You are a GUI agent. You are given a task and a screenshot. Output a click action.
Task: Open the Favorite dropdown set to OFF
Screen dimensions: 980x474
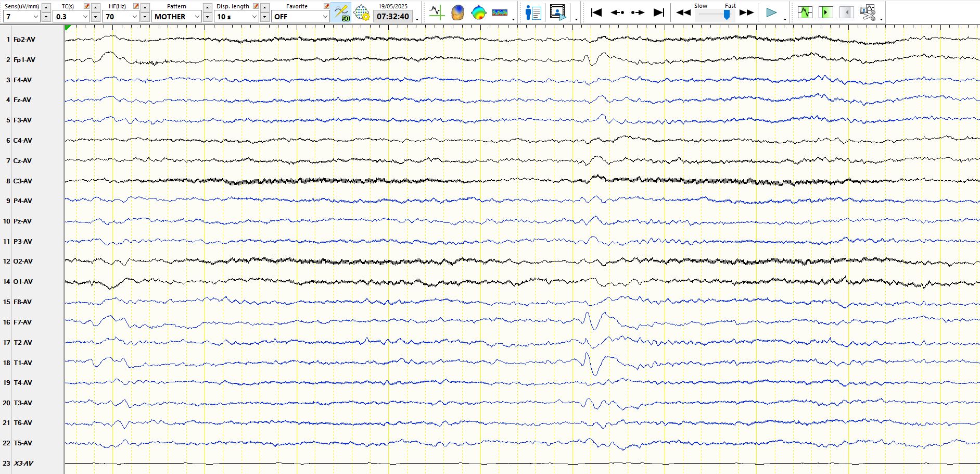pos(324,17)
